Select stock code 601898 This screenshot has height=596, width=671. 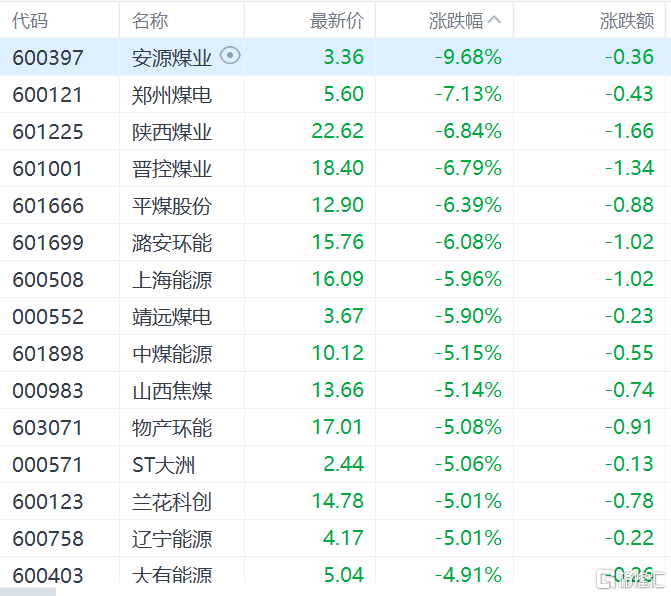[x=48, y=354]
